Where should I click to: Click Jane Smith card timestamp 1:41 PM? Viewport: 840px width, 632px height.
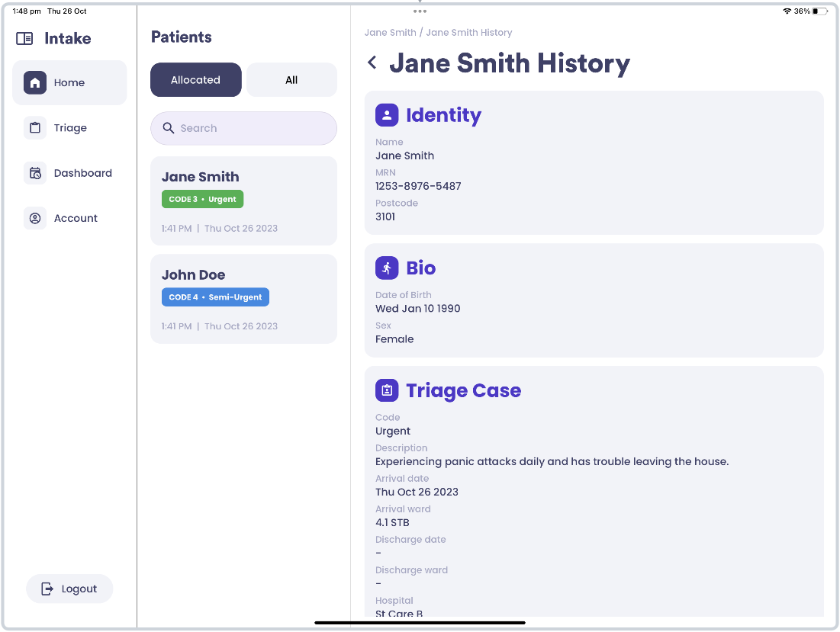click(x=176, y=229)
